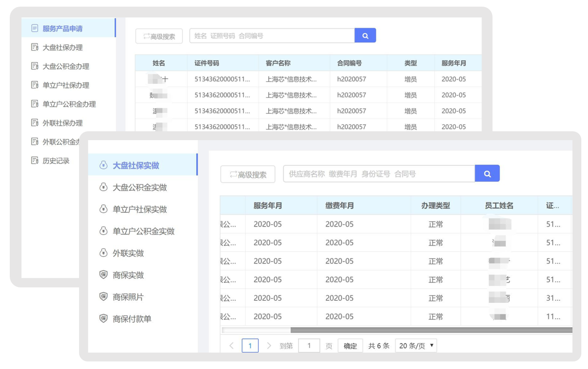Click the 大盘社保实做 money bag icon

pyautogui.click(x=103, y=165)
